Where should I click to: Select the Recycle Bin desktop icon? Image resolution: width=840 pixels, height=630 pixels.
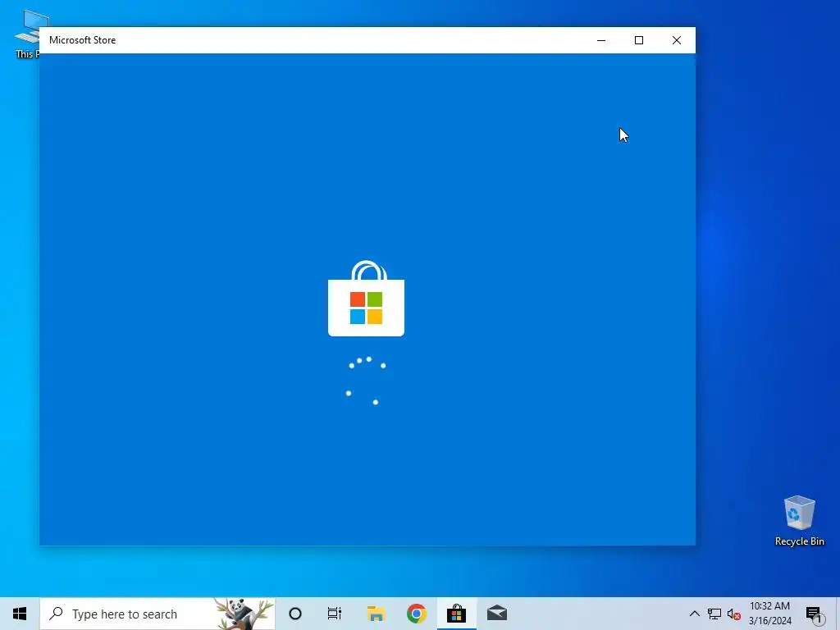pos(799,521)
